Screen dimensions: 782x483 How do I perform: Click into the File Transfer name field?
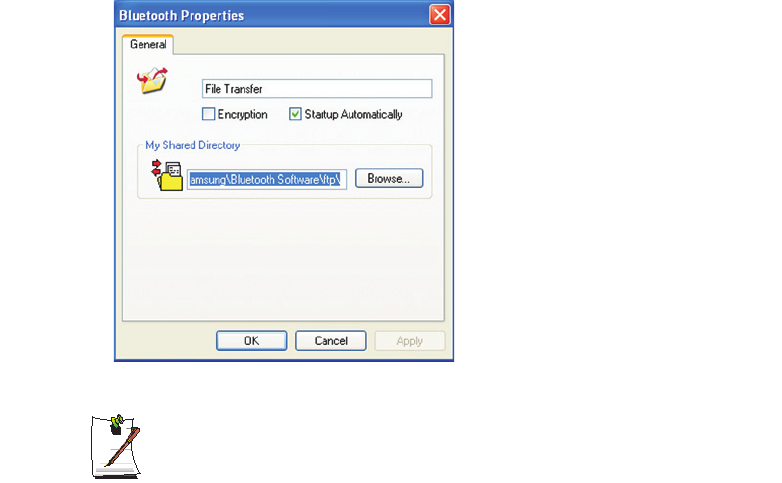click(x=317, y=89)
